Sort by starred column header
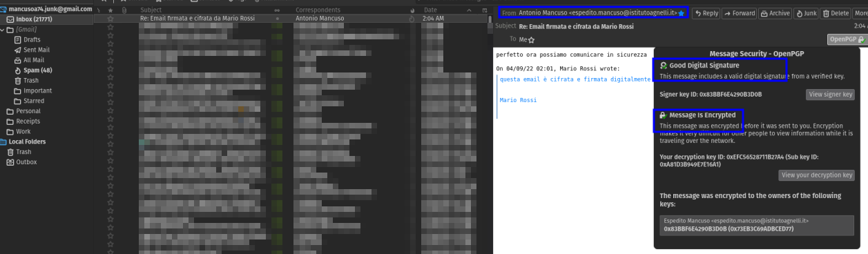 110,10
